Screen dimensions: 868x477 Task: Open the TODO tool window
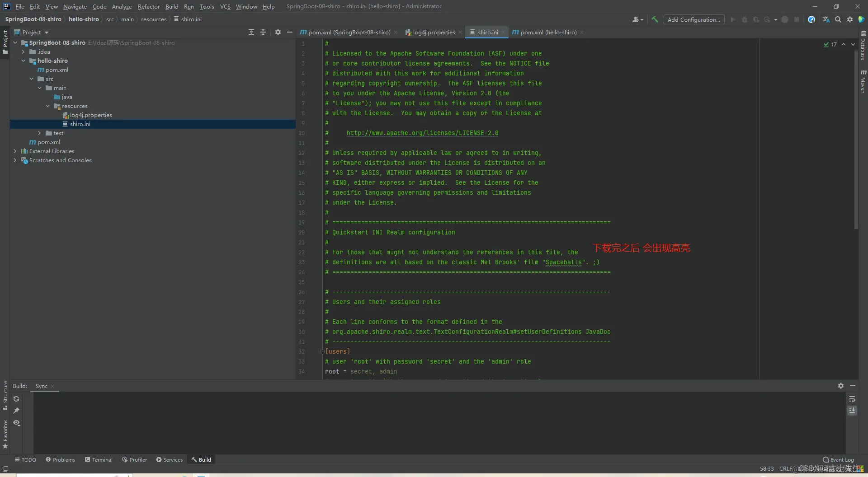(25, 459)
